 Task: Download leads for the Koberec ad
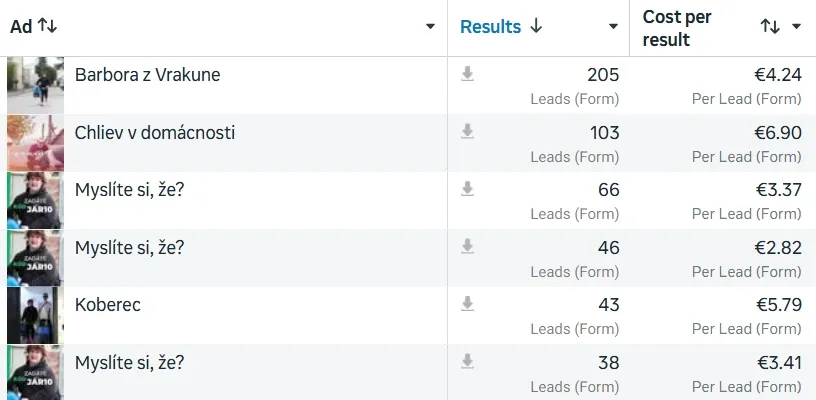[x=467, y=304]
